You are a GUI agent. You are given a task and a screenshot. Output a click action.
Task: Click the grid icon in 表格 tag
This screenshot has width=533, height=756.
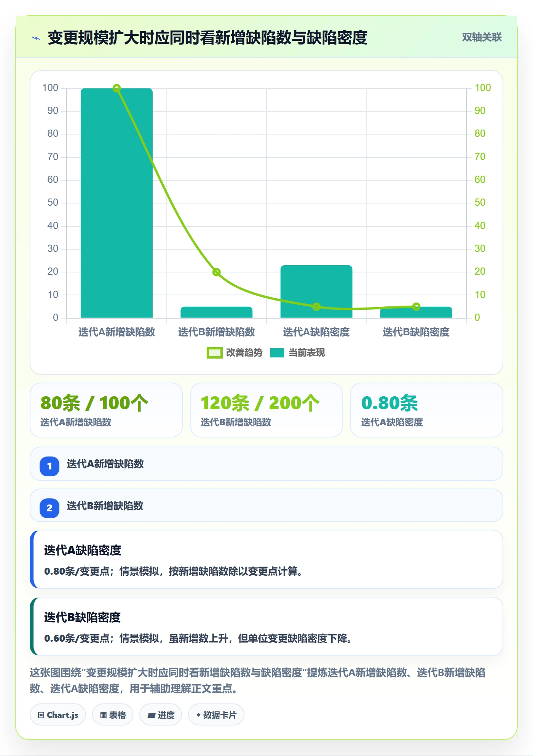pyautogui.click(x=103, y=715)
